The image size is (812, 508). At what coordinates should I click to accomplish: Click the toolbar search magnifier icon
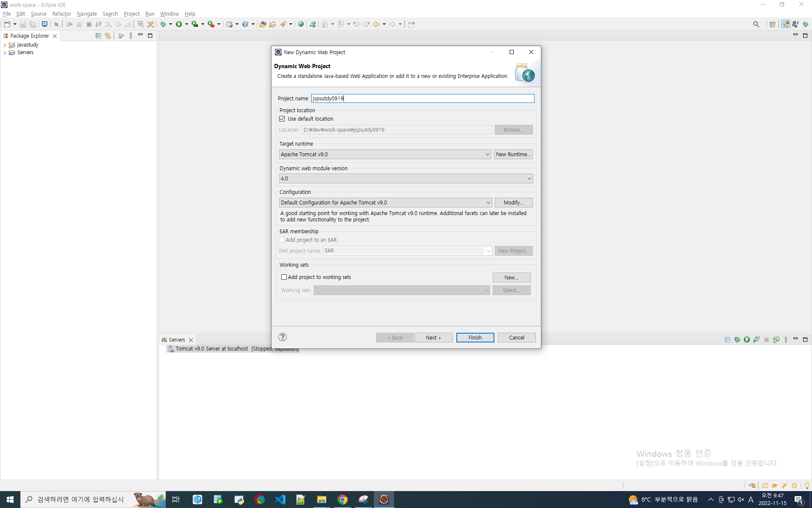[756, 24]
